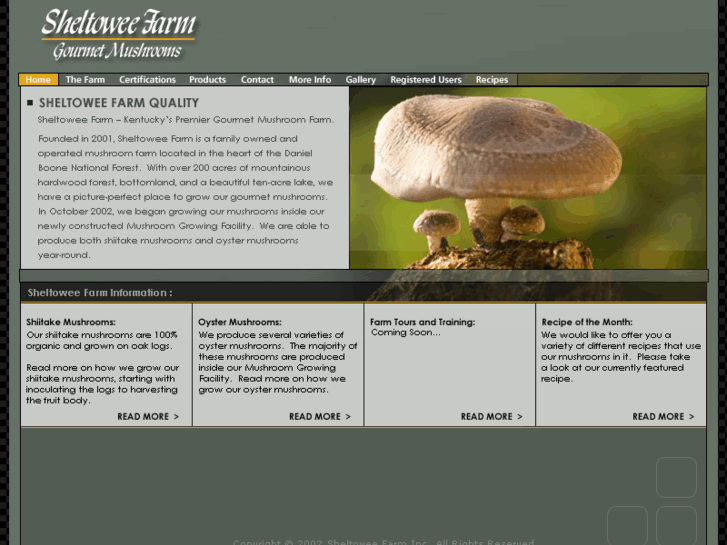Viewport: 727px width, 545px height.
Task: Open the Contact page
Action: 257,80
